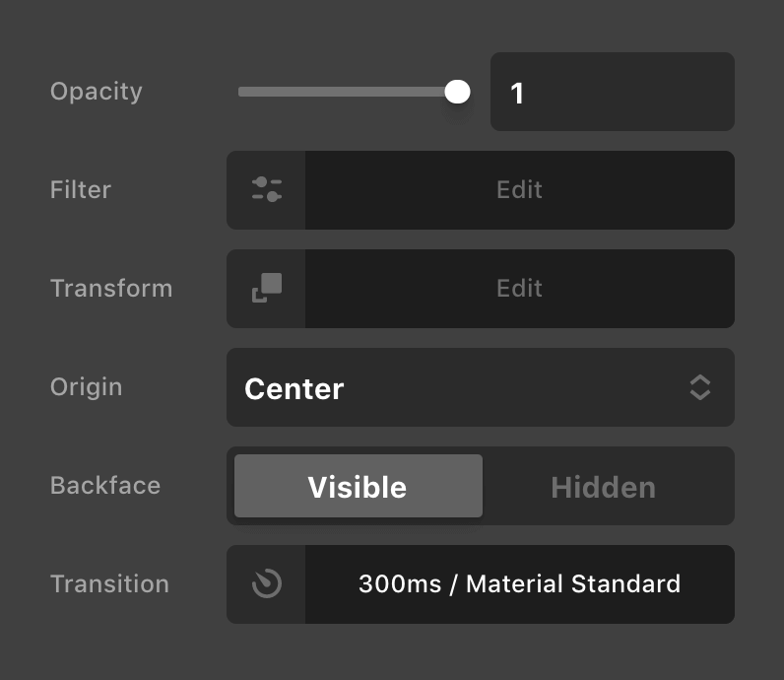784x680 pixels.
Task: Click the Transform label
Action: click(x=111, y=289)
